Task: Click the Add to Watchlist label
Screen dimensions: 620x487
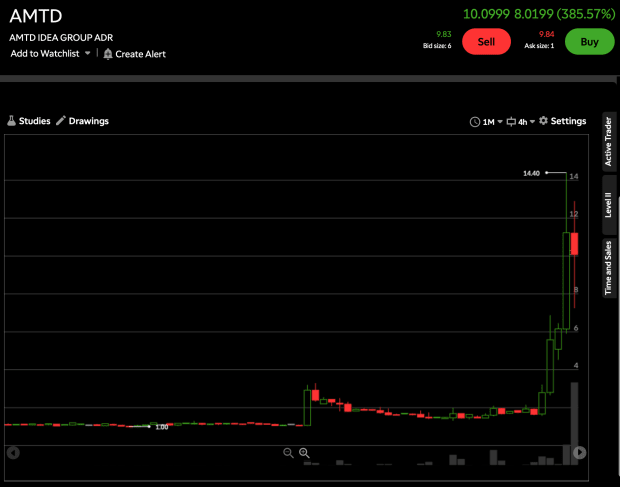Action: (x=45, y=53)
